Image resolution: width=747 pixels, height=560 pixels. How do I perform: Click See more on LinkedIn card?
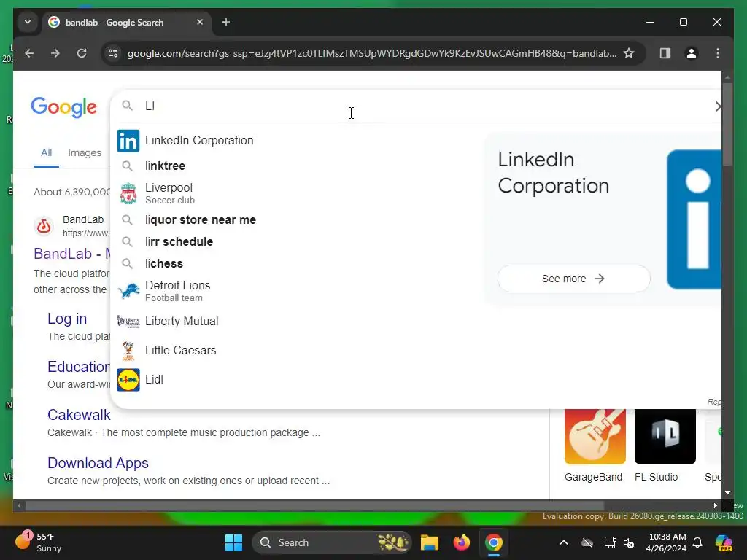[x=573, y=279]
